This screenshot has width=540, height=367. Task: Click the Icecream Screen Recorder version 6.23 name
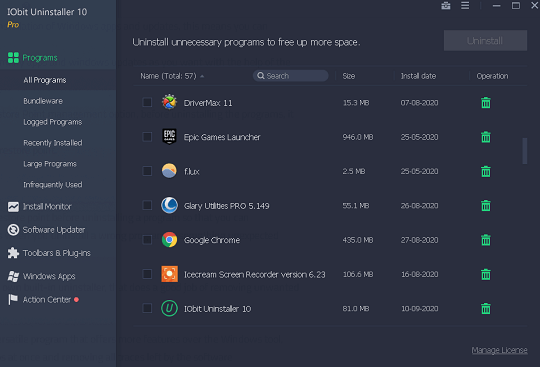[x=255, y=274]
